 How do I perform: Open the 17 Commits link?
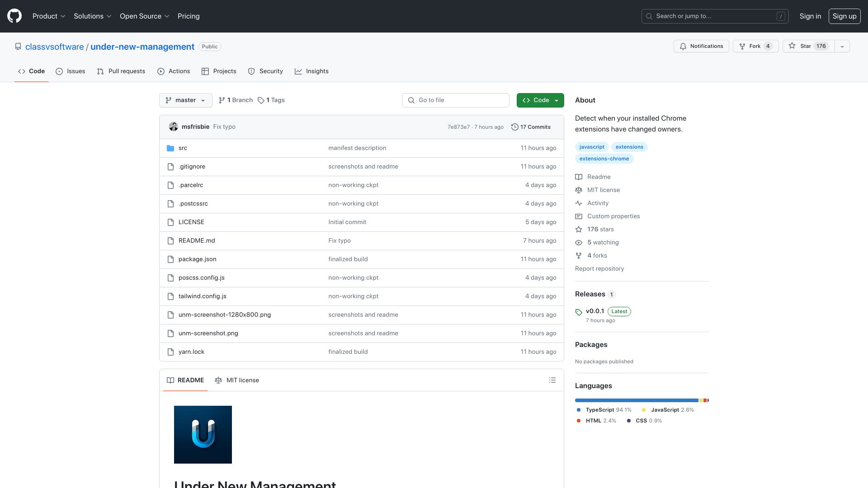531,127
